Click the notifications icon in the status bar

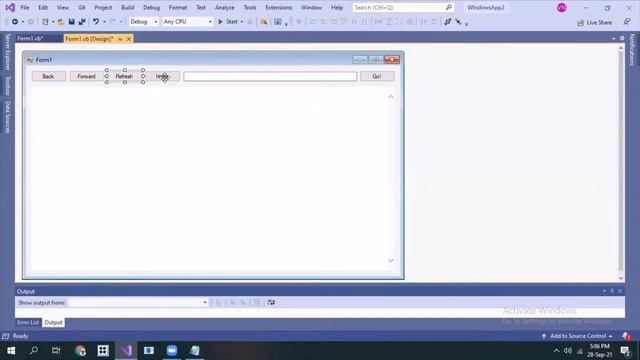pos(627,336)
